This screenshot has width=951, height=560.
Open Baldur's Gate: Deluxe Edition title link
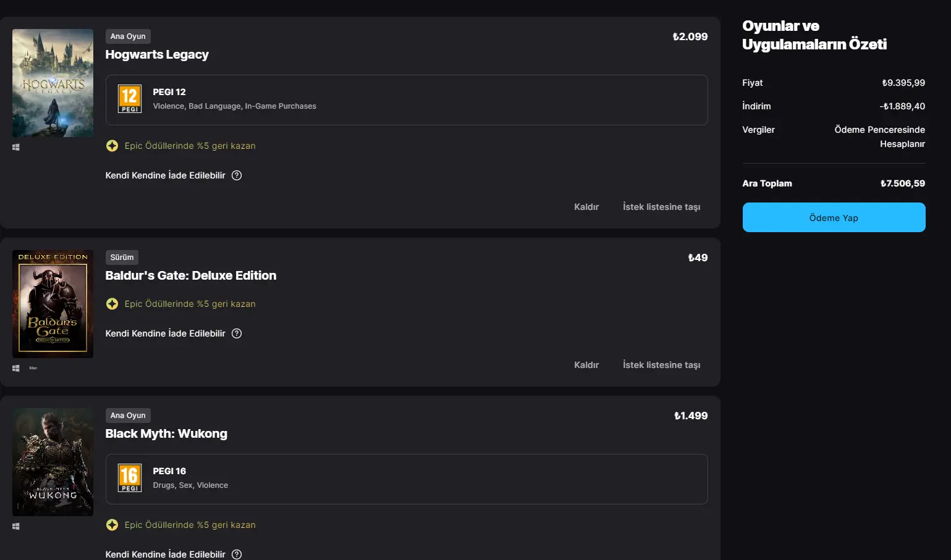tap(191, 275)
